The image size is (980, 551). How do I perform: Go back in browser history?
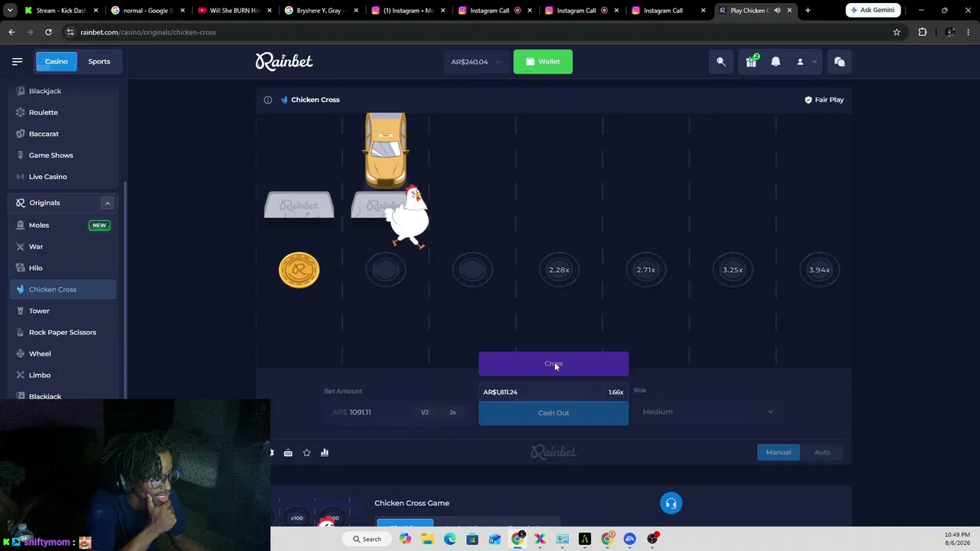pyautogui.click(x=11, y=32)
